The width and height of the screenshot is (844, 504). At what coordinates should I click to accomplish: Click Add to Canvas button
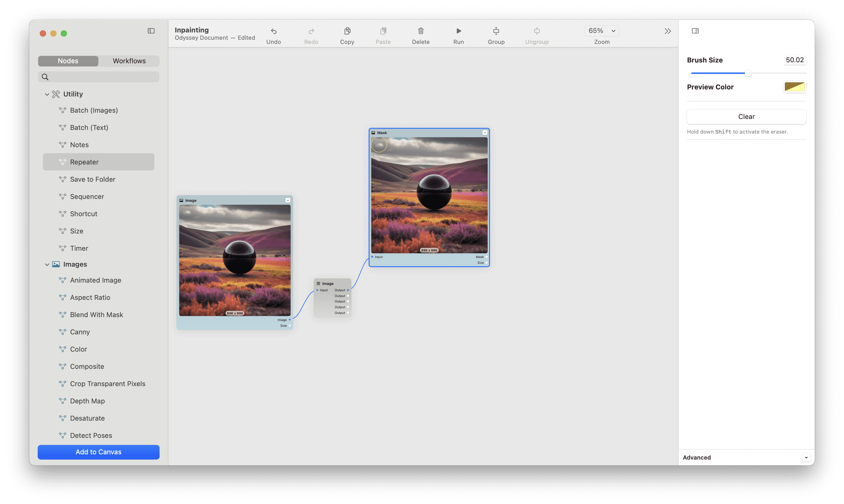tap(98, 452)
